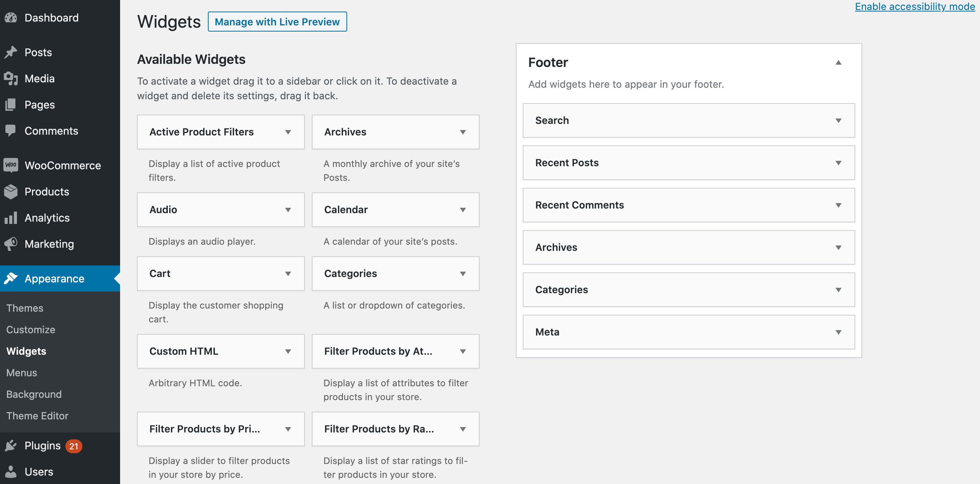Click the Plugins plug icon
Viewport: 980px width, 484px height.
[11, 446]
